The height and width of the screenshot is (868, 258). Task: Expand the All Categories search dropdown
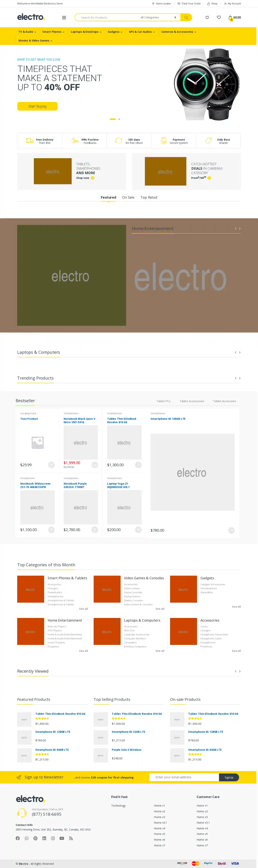pos(158,18)
